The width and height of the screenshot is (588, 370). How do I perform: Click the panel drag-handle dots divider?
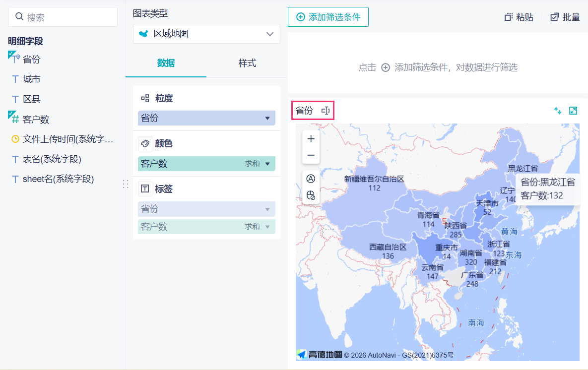click(126, 184)
